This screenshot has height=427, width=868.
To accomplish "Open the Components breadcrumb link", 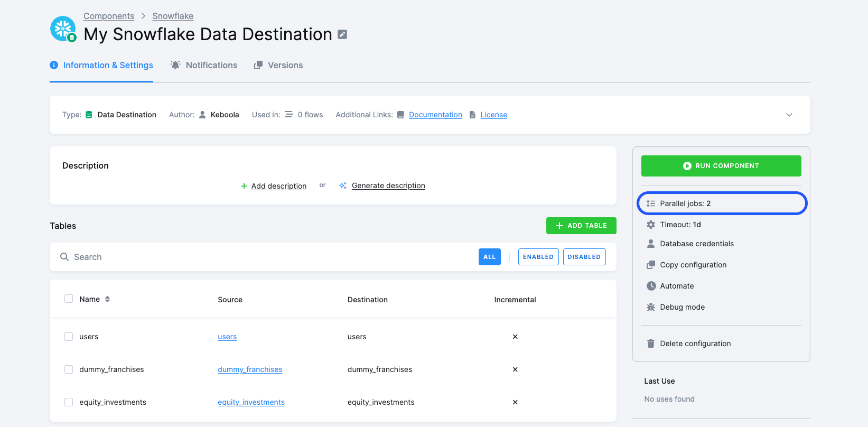I will (x=109, y=16).
